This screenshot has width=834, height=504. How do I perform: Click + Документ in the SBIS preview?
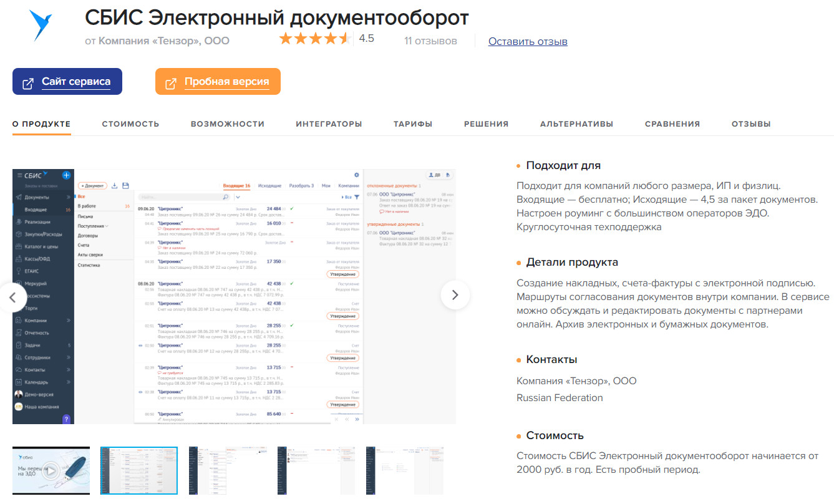92,185
